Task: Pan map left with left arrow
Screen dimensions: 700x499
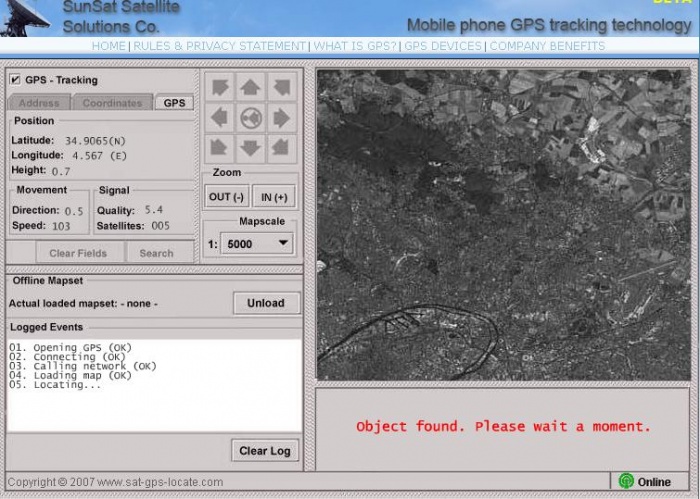Action: click(219, 118)
